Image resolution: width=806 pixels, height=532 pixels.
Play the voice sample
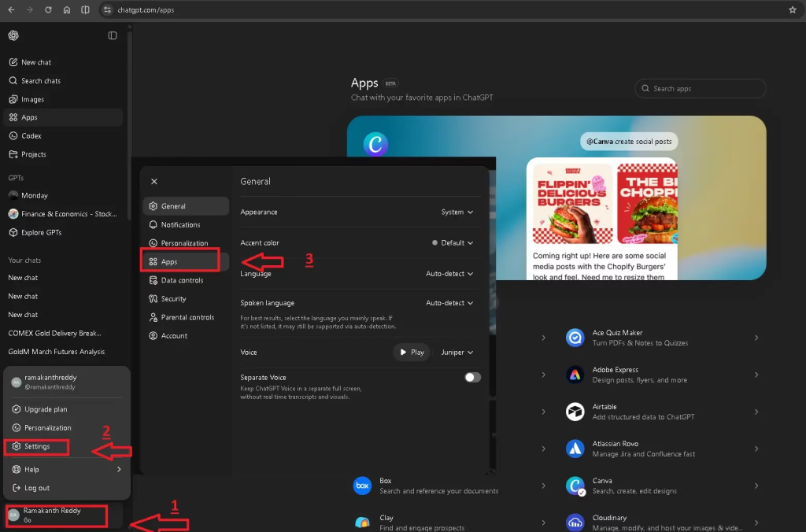(x=411, y=353)
